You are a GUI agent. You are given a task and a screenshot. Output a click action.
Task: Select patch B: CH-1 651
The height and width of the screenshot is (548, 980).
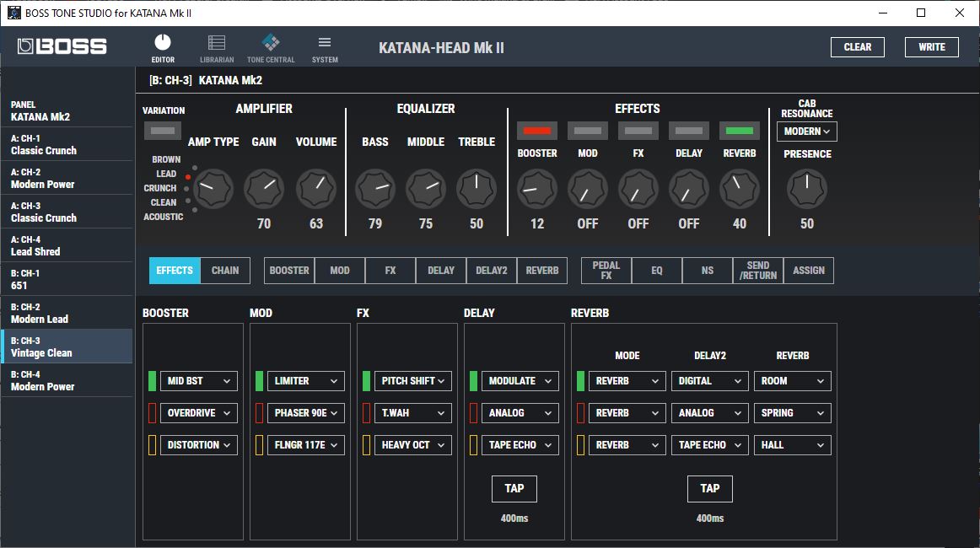click(67, 279)
